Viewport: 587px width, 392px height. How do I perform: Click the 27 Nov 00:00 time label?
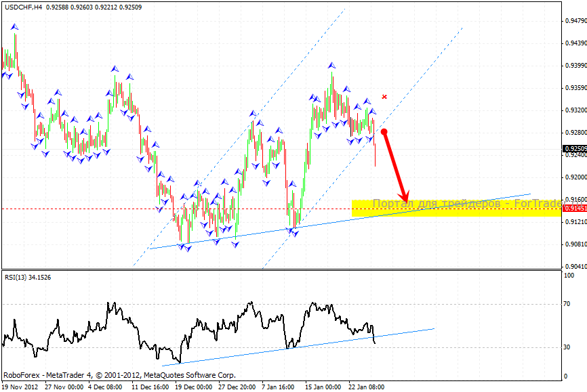click(64, 387)
